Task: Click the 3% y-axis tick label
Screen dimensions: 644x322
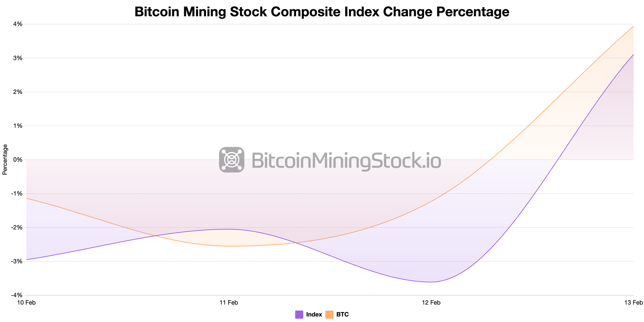Action: [x=18, y=58]
